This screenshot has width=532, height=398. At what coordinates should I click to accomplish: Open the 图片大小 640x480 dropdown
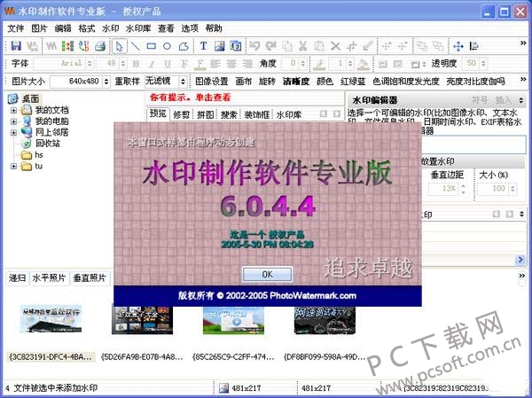[x=104, y=81]
